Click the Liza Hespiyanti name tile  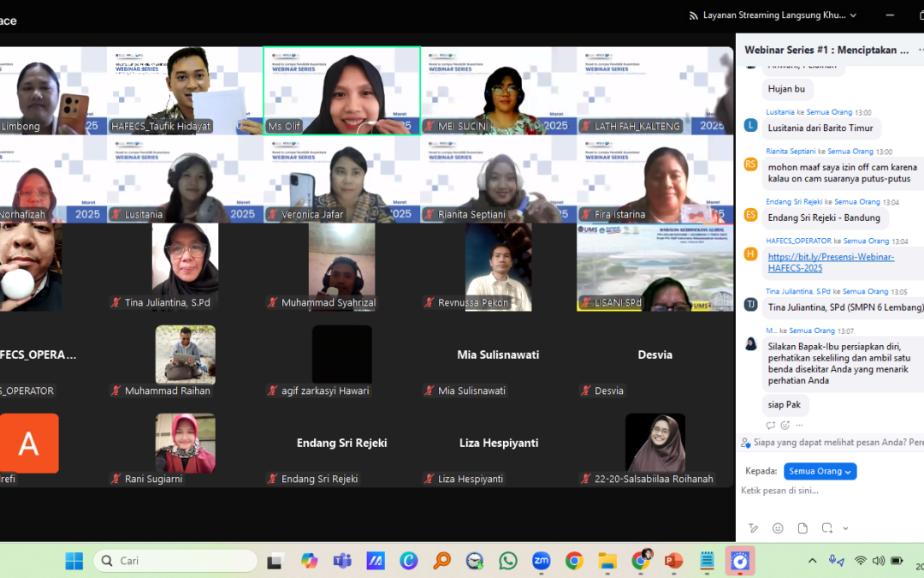(499, 443)
